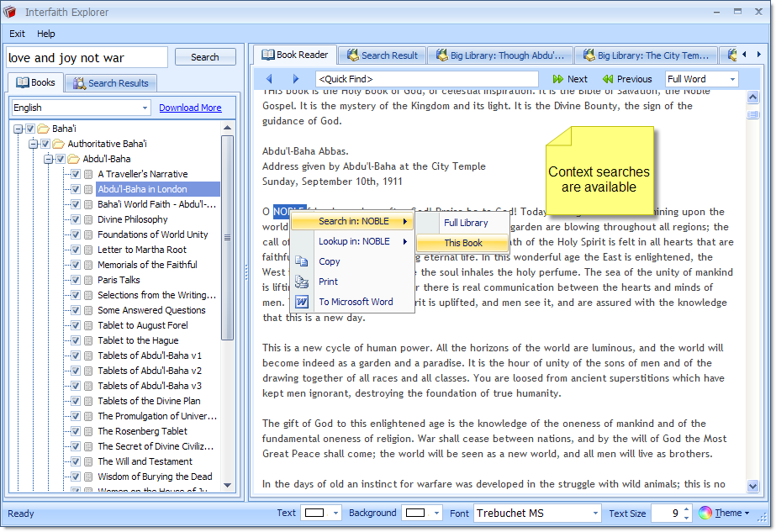Switch to the Search Result tab
The image size is (776, 532).
pyautogui.click(x=383, y=55)
